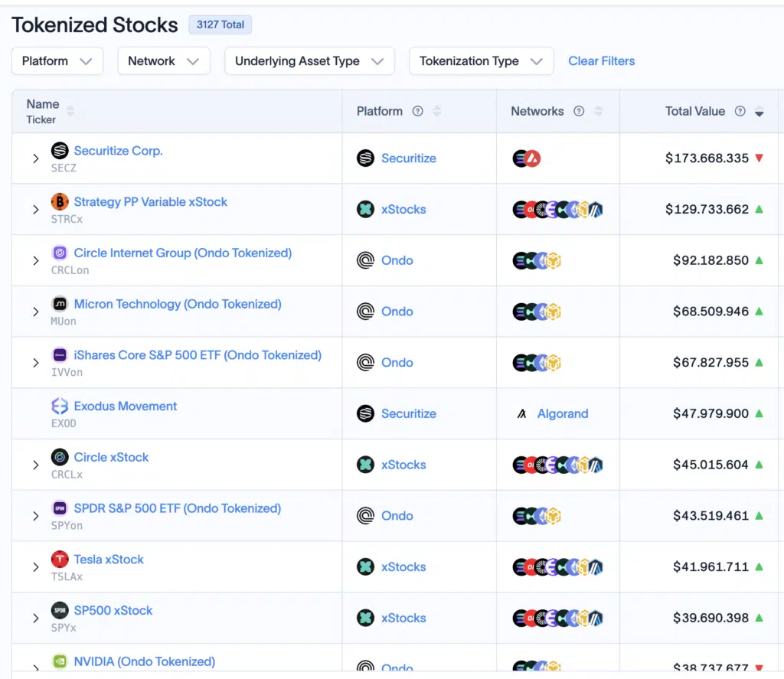Select the $47.979.900 total value cell

pyautogui.click(x=710, y=413)
